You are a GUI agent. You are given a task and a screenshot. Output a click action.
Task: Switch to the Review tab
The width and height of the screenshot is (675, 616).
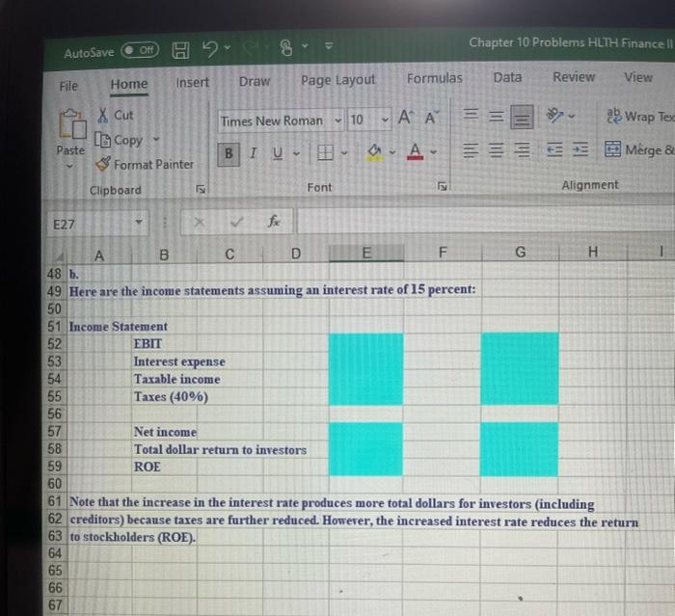click(574, 77)
